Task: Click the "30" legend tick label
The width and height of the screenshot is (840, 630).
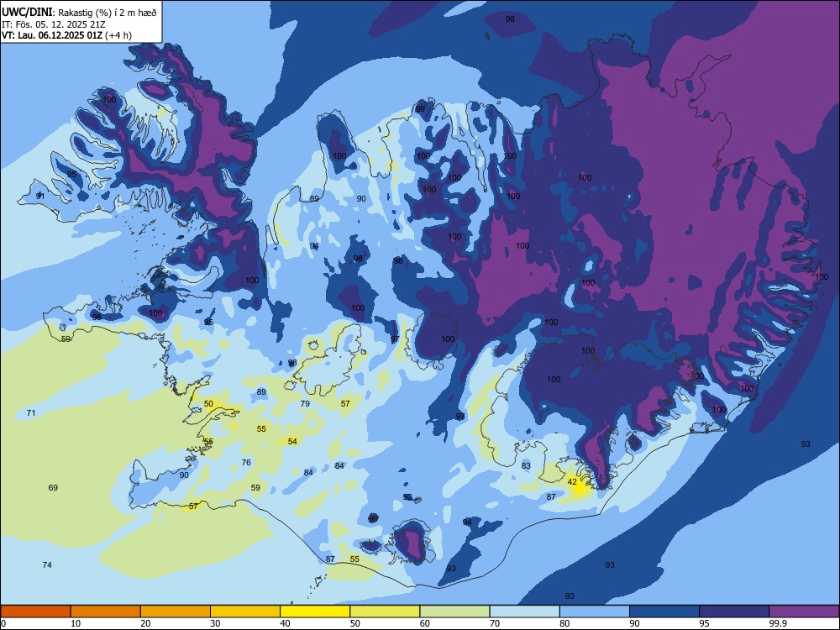Action: 215,623
